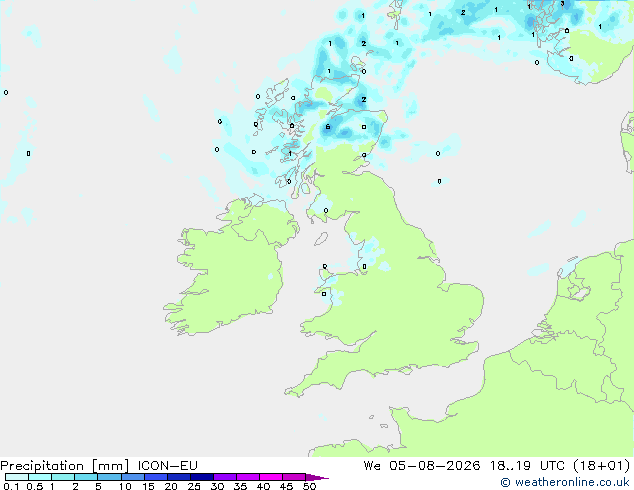Click the legend scale label '20'
Viewport: 634px width, 490px height.
(x=171, y=486)
